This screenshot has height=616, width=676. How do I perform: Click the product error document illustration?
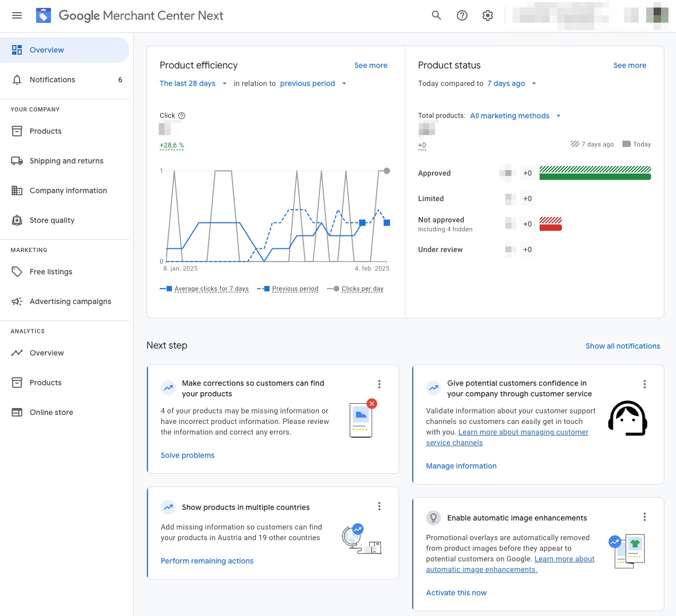363,419
